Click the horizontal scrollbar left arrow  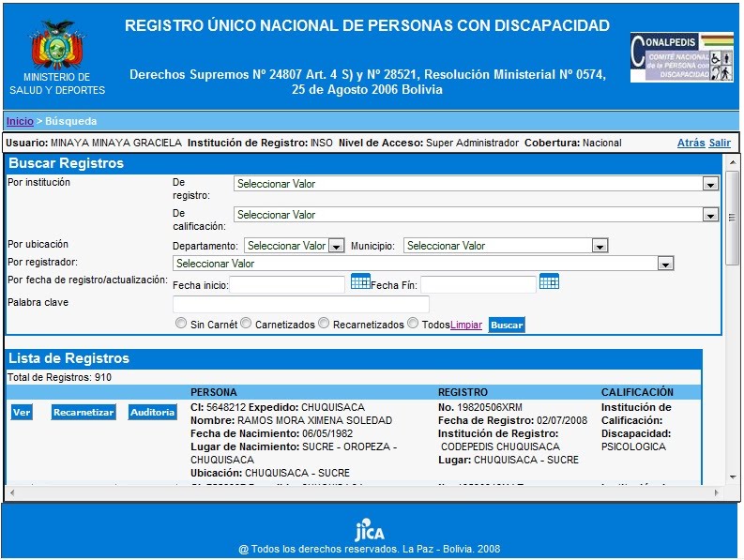point(12,492)
